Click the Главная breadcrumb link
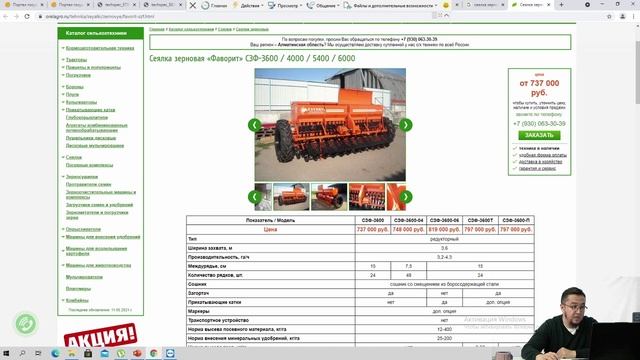 [x=157, y=29]
